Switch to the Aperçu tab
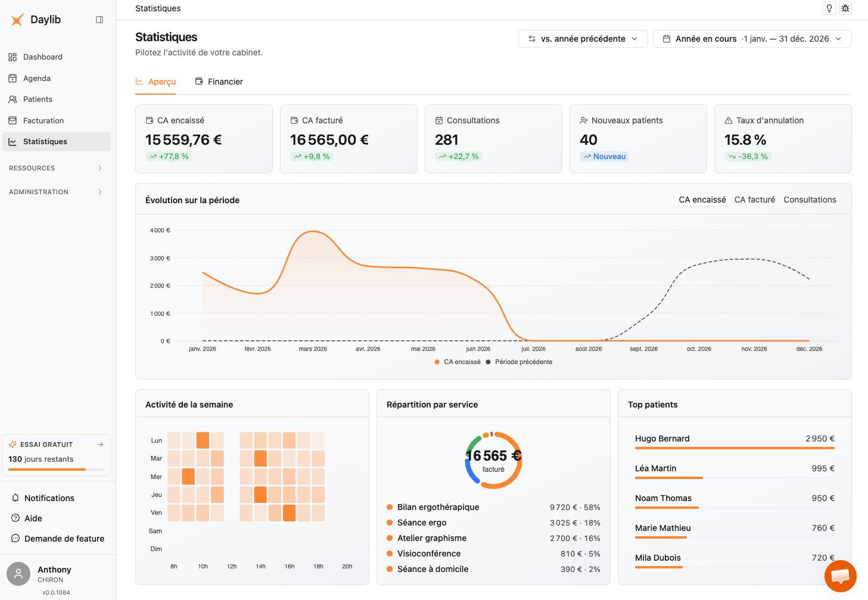The image size is (868, 600). (x=155, y=82)
